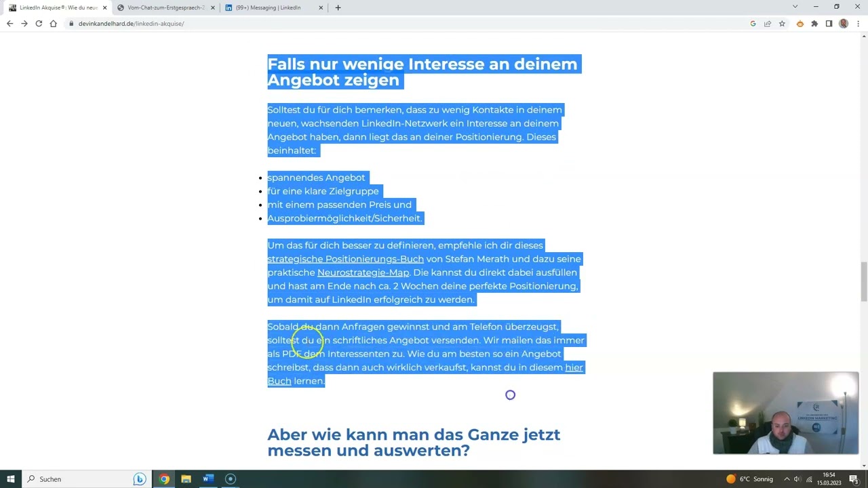Open Chrome from the taskbar
This screenshot has height=488, width=868.
coord(164,479)
